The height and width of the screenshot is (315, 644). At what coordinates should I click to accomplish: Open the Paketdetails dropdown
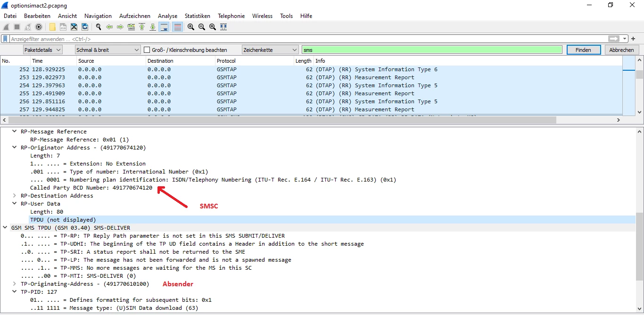pos(43,50)
